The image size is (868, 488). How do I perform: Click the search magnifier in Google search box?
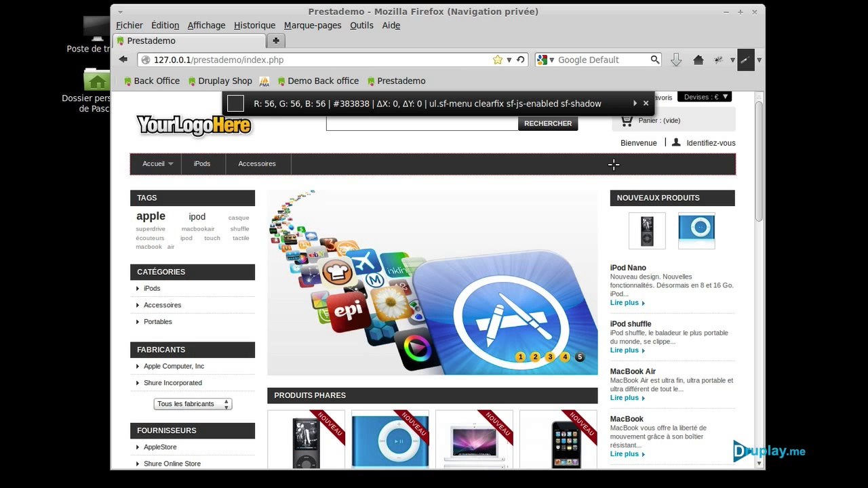[x=655, y=60]
